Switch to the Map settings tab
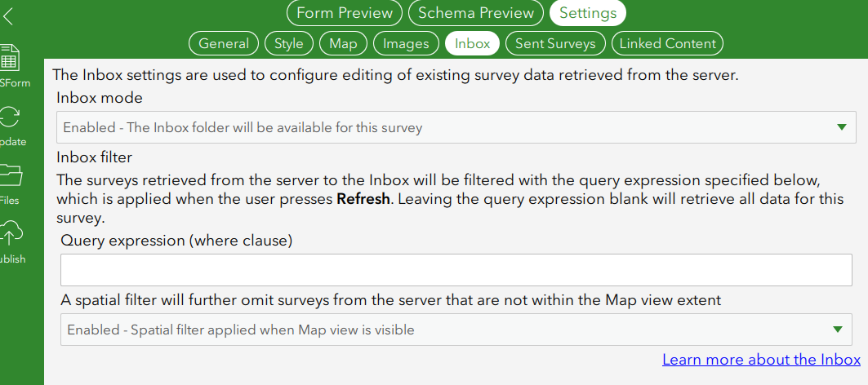 coord(343,43)
